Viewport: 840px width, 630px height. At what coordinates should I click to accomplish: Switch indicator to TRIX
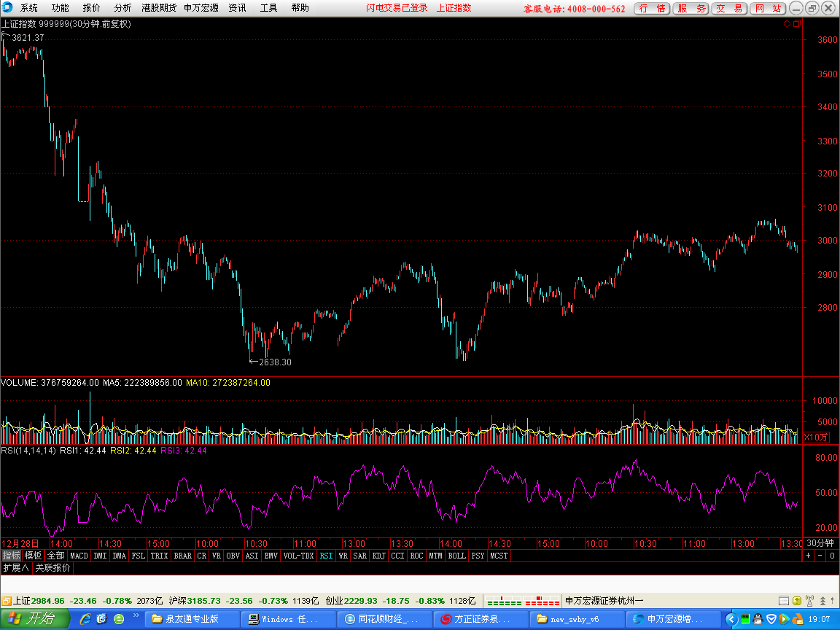[159, 556]
